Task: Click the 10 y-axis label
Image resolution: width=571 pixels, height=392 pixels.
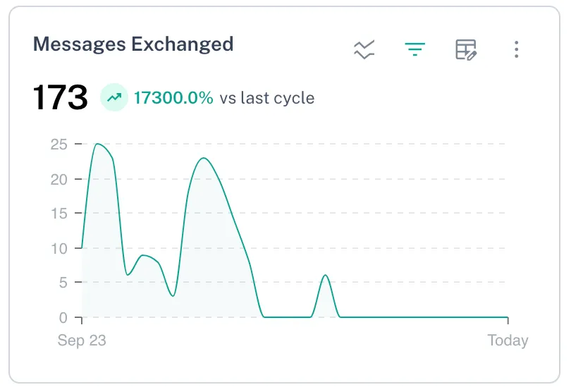Action: (x=59, y=248)
